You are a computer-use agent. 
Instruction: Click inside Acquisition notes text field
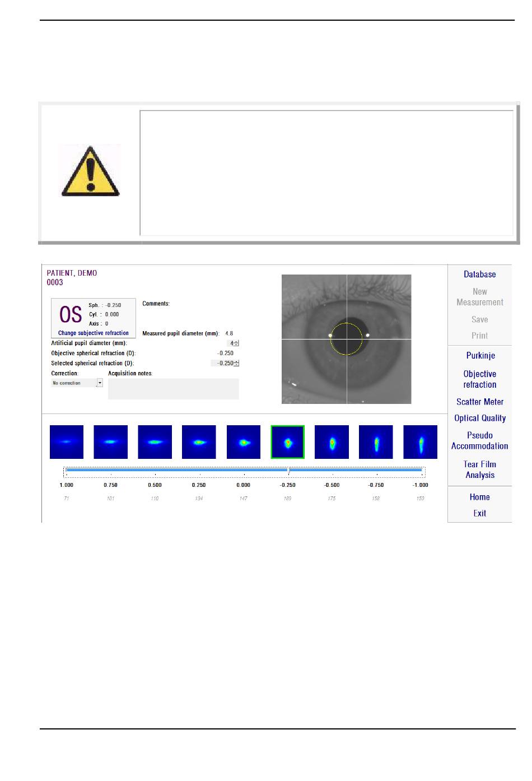click(173, 389)
